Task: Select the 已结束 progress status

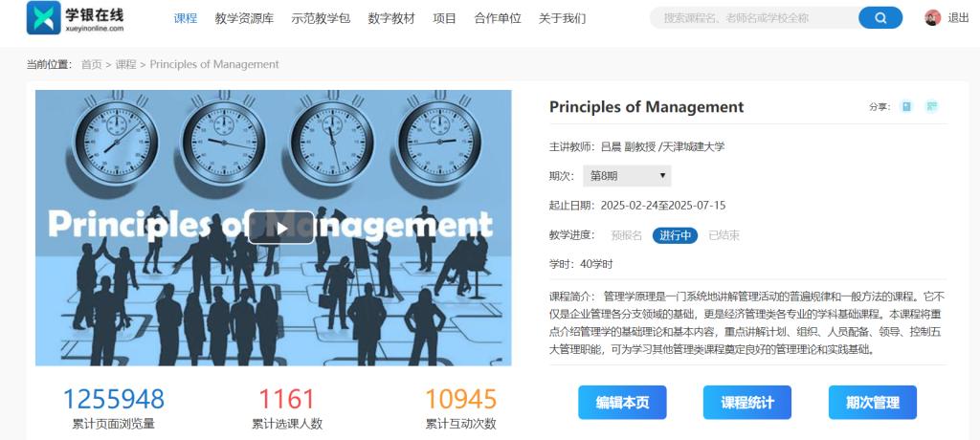Action: (x=724, y=235)
